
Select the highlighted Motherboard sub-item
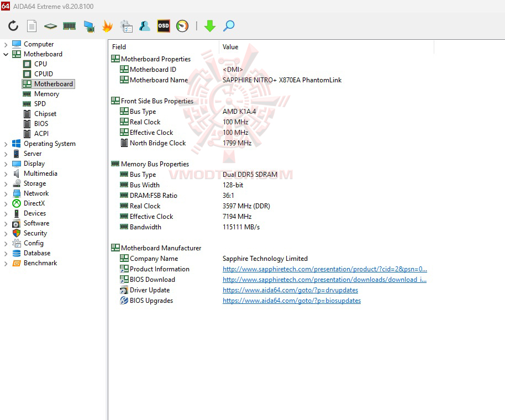point(48,84)
